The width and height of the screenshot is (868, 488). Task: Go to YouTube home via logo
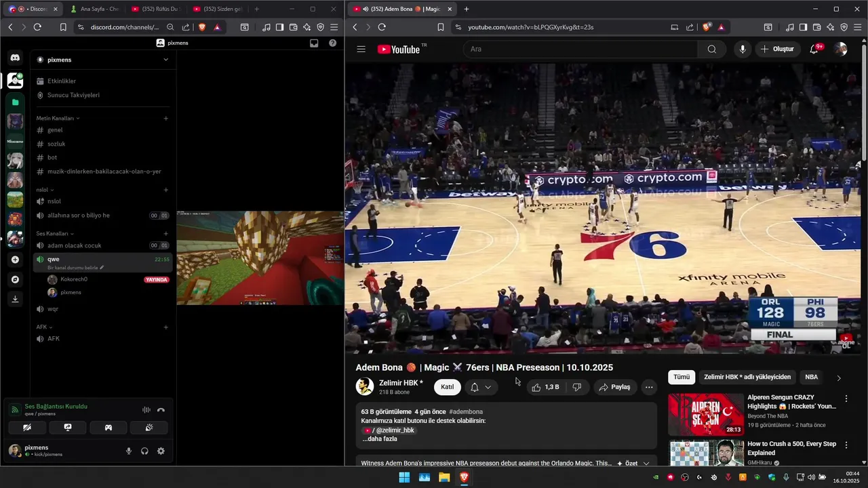(x=399, y=49)
